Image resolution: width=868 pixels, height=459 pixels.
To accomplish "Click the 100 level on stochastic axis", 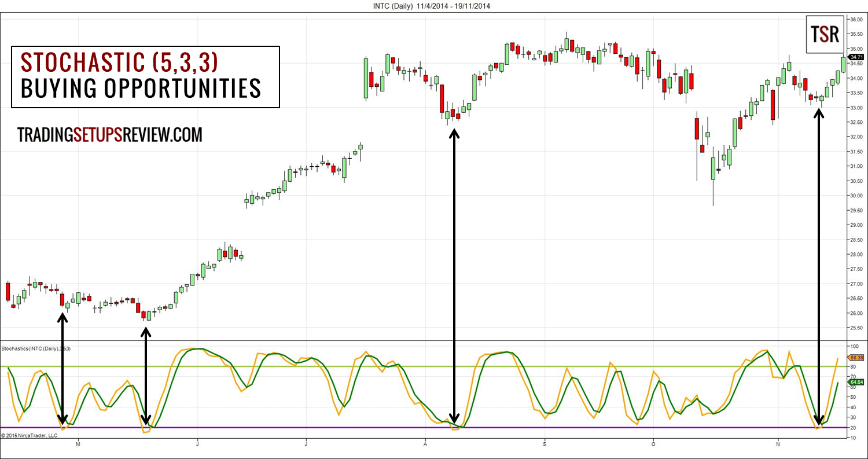I will pyautogui.click(x=855, y=346).
